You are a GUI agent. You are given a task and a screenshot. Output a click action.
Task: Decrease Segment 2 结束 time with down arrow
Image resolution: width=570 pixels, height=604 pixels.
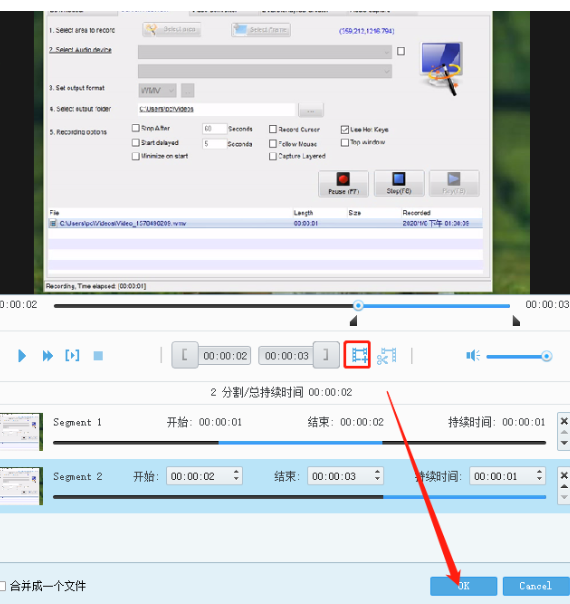pos(377,480)
